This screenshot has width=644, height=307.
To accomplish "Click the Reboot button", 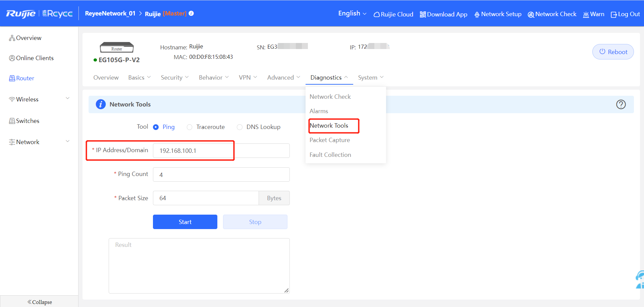I will (613, 52).
